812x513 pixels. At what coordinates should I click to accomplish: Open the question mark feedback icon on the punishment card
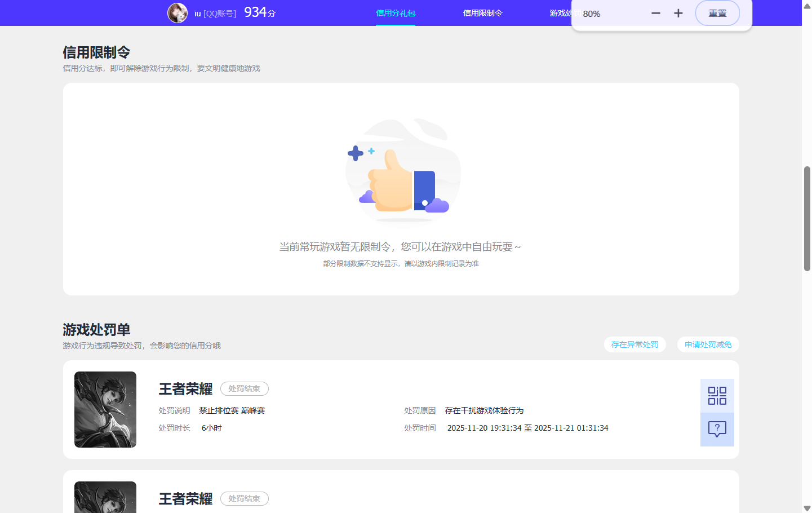(x=716, y=429)
